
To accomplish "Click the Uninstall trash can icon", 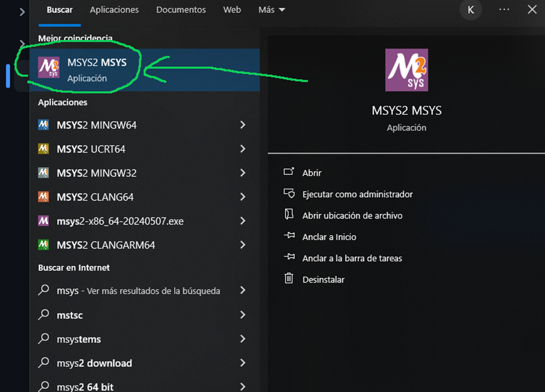I will [289, 279].
